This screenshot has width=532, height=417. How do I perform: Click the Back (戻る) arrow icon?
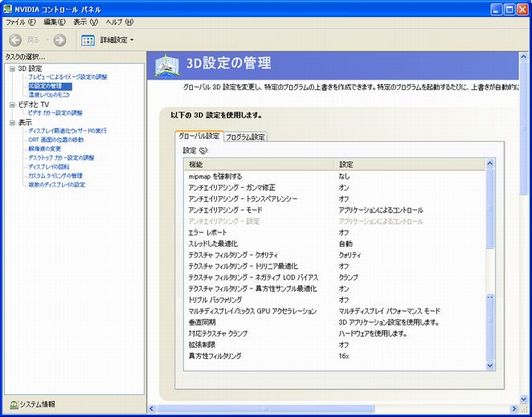(x=15, y=40)
